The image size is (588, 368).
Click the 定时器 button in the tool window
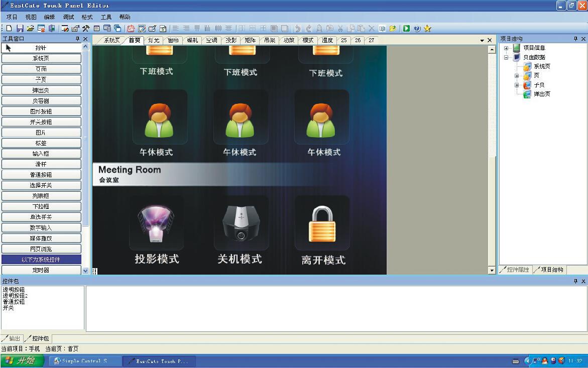pos(42,270)
